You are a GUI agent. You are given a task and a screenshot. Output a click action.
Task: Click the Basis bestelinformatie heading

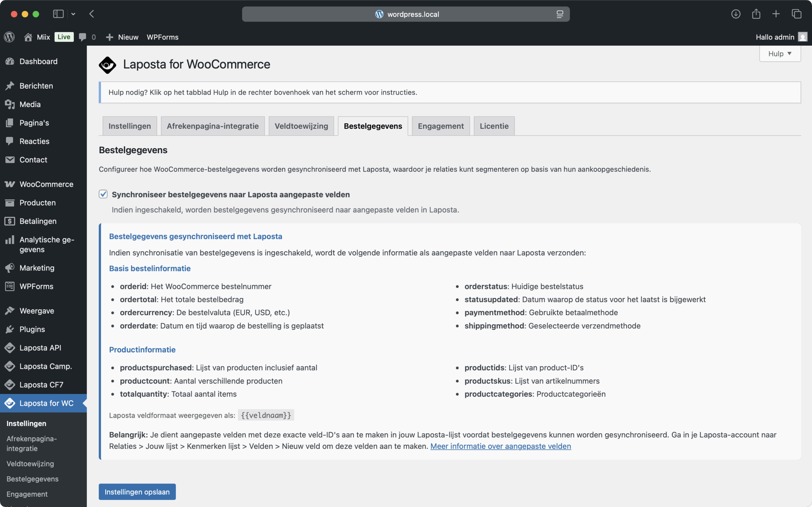[x=150, y=268]
